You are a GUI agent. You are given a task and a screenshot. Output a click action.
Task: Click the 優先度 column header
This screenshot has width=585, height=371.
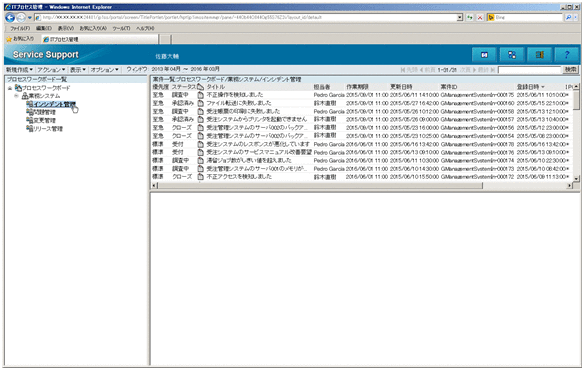point(160,87)
